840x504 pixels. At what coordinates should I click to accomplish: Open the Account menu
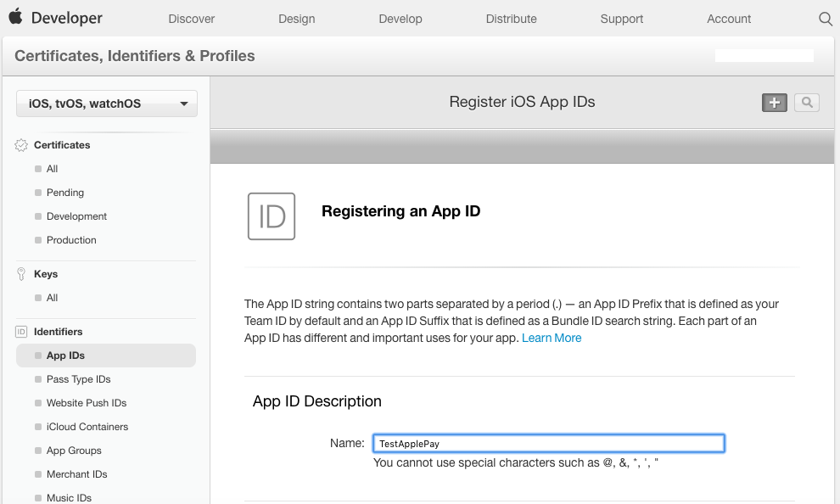click(729, 19)
